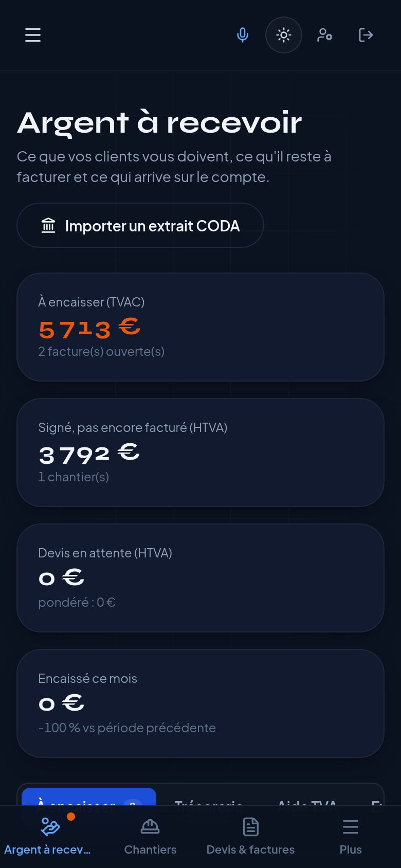Open the Encaissé ce mois card
Screen dimensions: 401x868
(x=200, y=703)
